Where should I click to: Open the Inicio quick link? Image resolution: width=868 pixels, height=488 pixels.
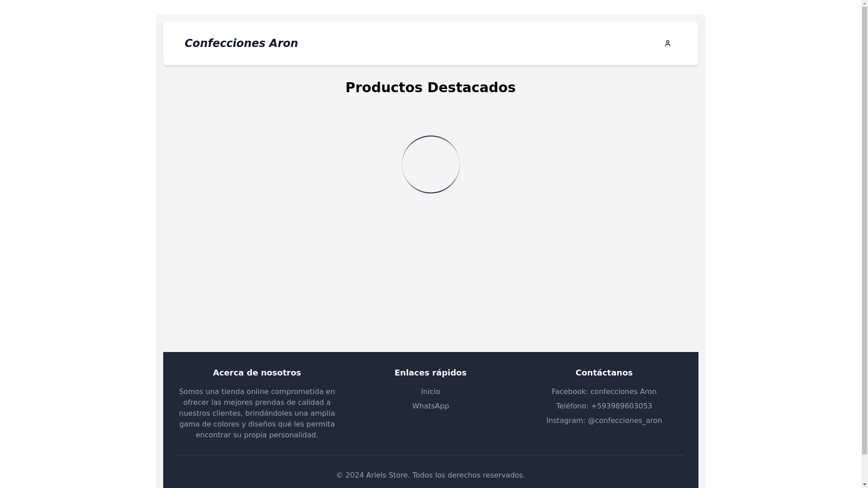click(x=430, y=392)
